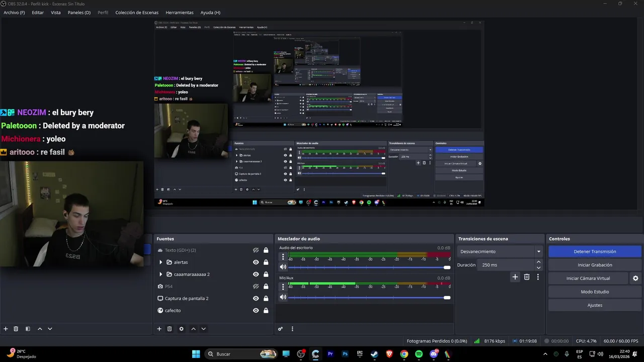The width and height of the screenshot is (644, 362).
Task: Add a new source in Fuentes
Action: click(x=159, y=329)
